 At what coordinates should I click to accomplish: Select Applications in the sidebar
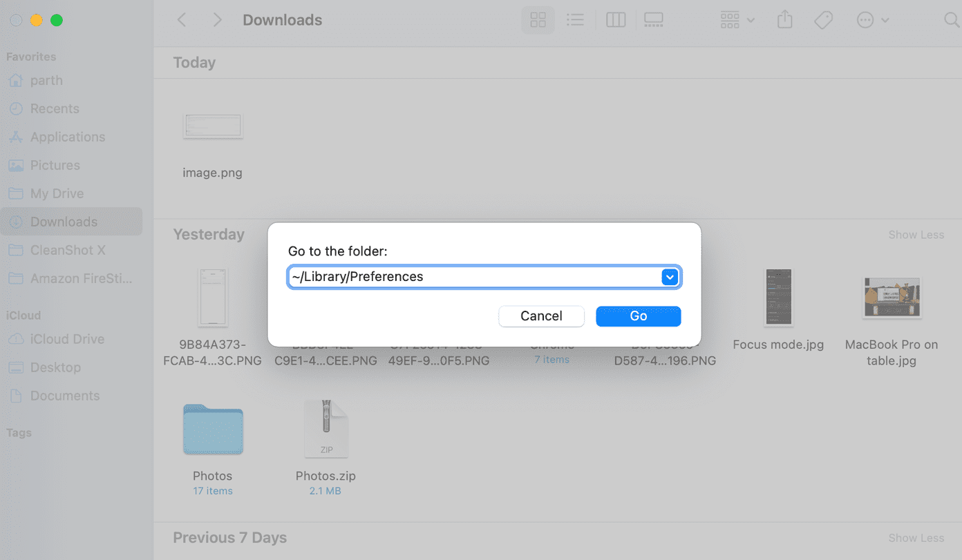(x=68, y=137)
